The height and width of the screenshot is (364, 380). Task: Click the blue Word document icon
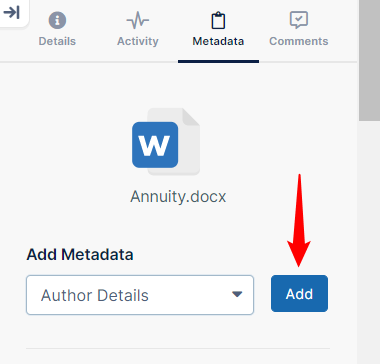155,145
